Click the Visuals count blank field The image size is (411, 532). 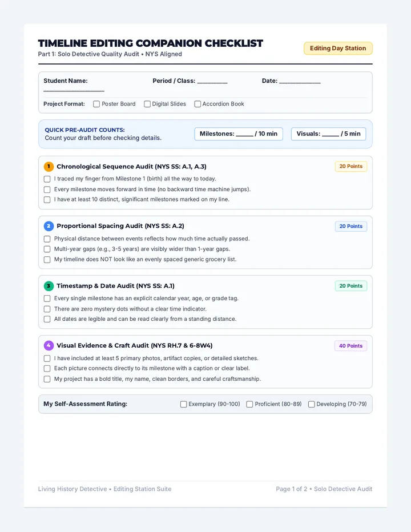click(330, 135)
